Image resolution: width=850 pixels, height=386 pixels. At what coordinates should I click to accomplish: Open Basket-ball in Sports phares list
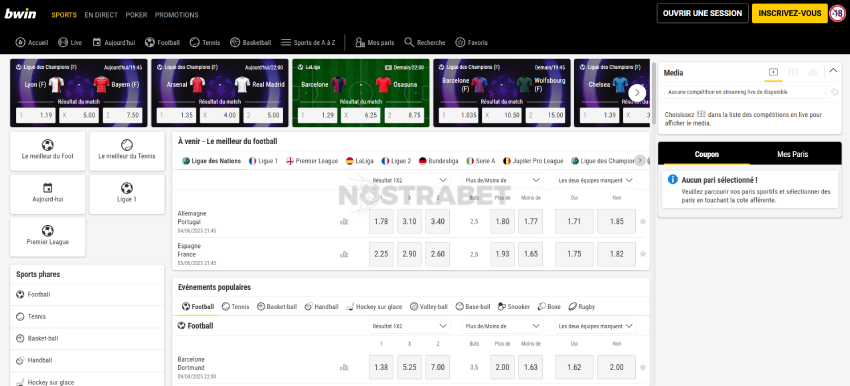pos(87,338)
